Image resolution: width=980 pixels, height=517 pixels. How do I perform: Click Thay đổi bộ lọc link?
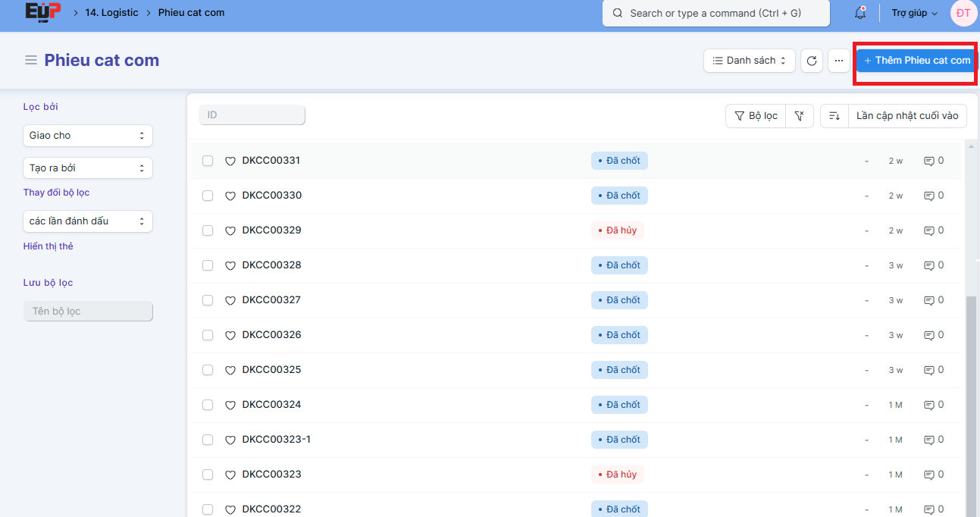tap(56, 193)
